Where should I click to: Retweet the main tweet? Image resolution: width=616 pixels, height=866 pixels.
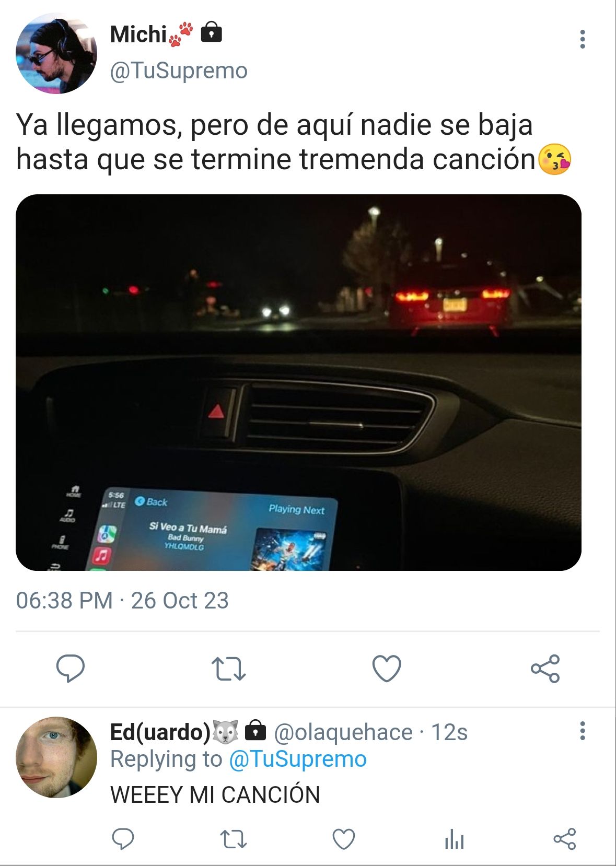point(228,669)
